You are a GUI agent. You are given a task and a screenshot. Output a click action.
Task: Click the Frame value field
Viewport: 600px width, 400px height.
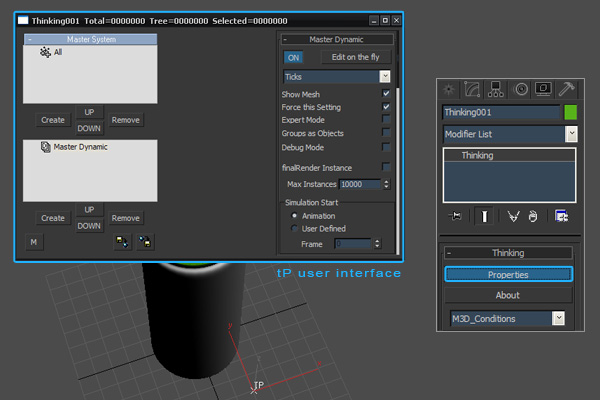pyautogui.click(x=352, y=243)
